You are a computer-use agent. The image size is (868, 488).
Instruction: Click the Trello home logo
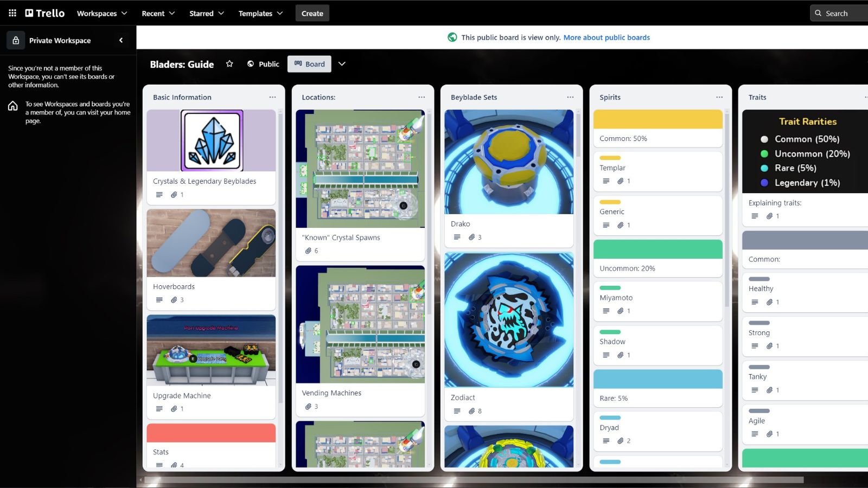pyautogui.click(x=45, y=13)
